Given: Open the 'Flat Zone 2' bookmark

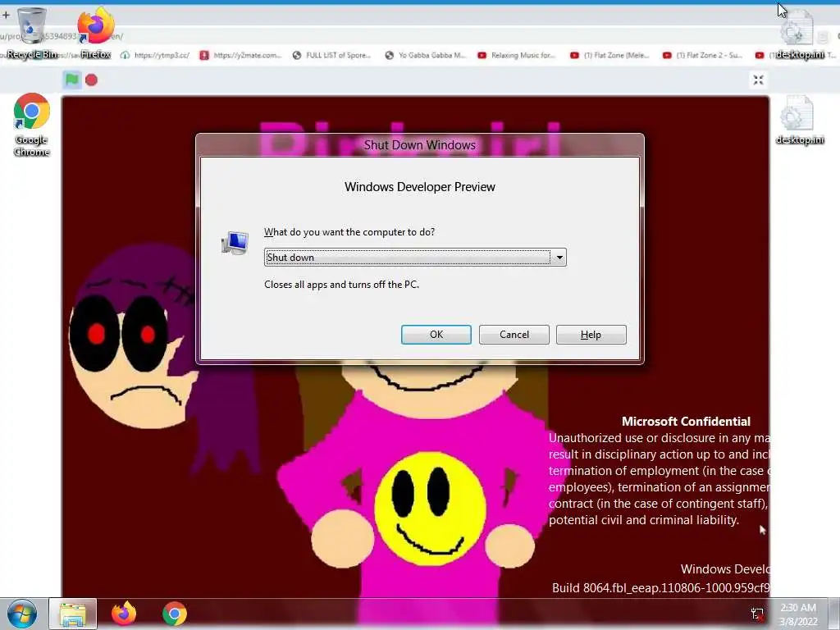Looking at the screenshot, I should [x=703, y=55].
